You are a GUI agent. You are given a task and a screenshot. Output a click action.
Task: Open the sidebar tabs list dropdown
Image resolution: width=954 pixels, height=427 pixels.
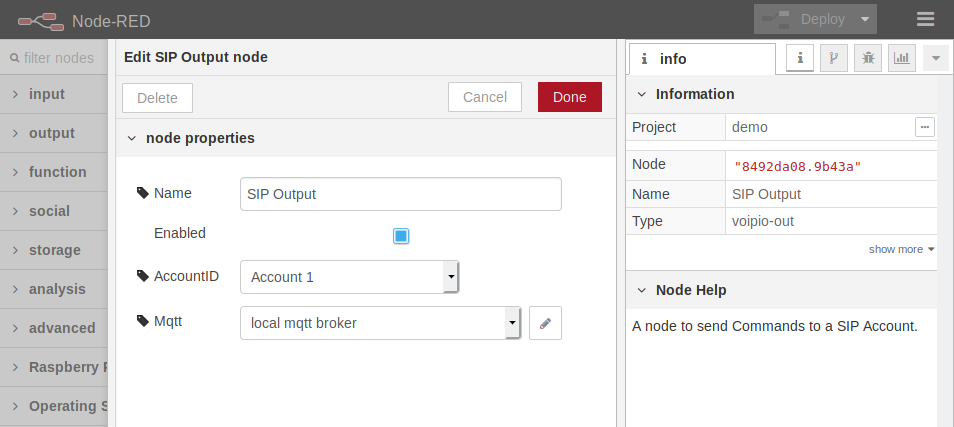click(935, 58)
